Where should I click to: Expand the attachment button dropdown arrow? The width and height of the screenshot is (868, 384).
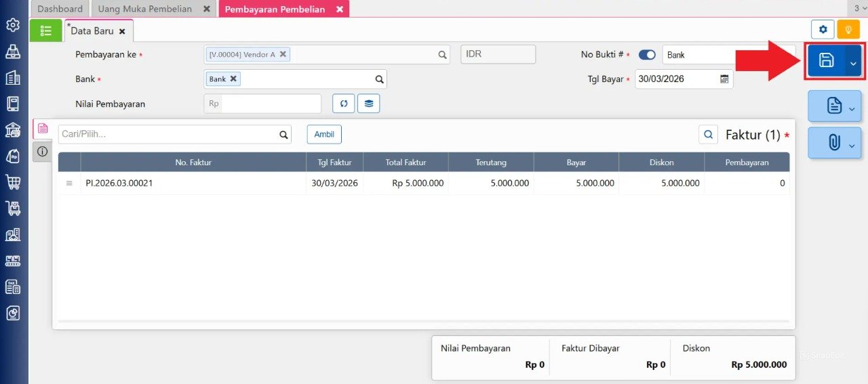(852, 145)
